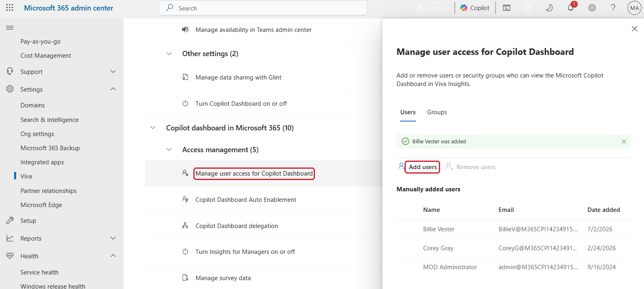Image resolution: width=644 pixels, height=289 pixels.
Task: Collapse the Settings section chevron
Action: pos(113,89)
